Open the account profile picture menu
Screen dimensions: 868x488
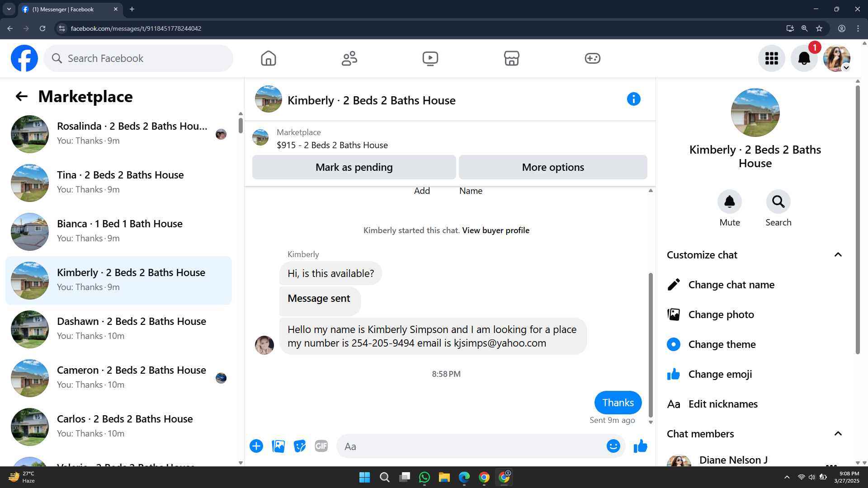click(836, 58)
